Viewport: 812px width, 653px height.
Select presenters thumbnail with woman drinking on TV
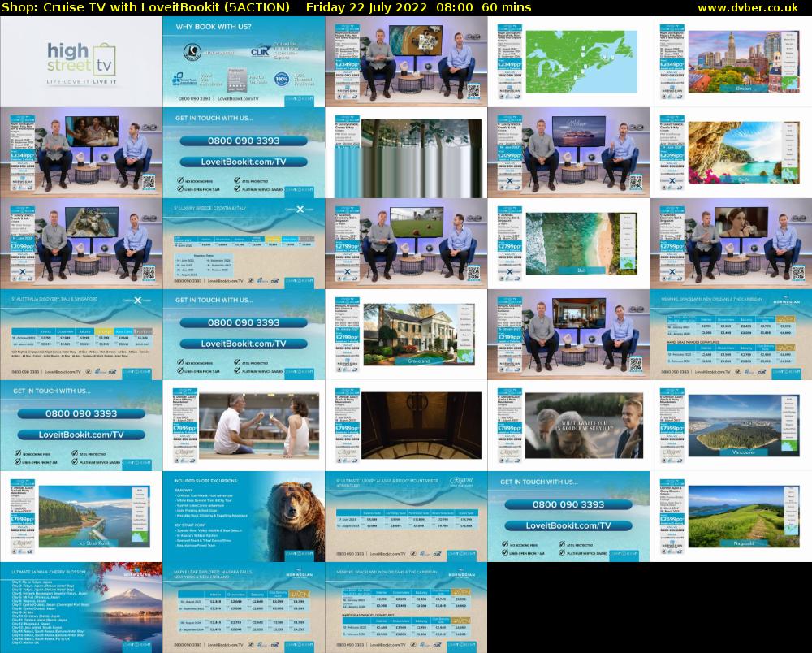tap(731, 244)
